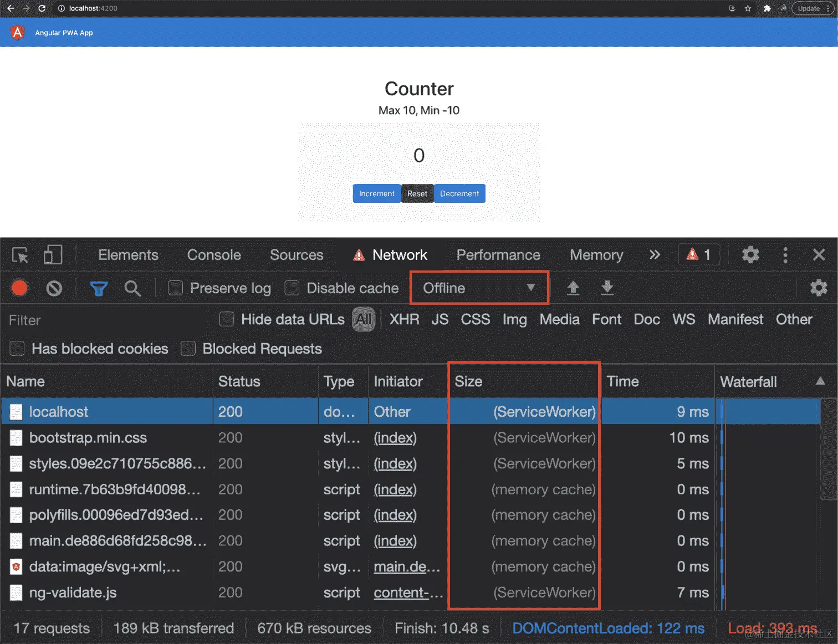Viewport: 838px width, 644px height.
Task: Select the inspect element tool
Action: pos(19,255)
